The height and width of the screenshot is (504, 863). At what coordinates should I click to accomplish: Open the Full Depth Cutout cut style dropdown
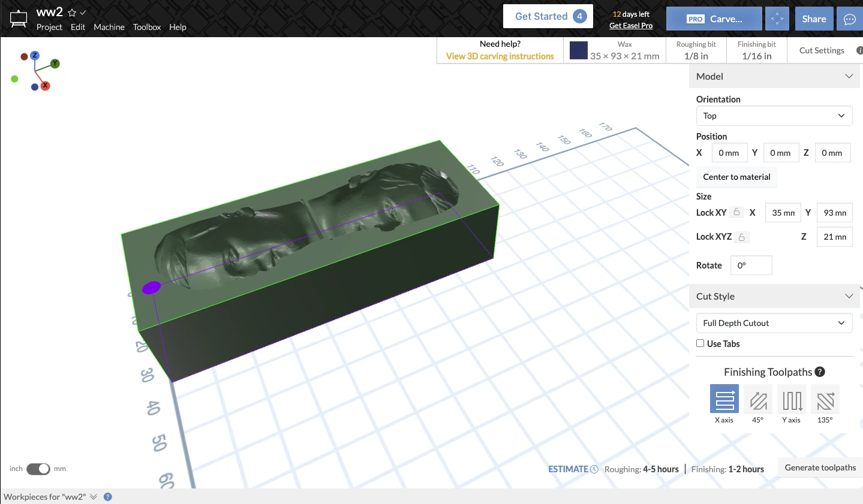[774, 323]
